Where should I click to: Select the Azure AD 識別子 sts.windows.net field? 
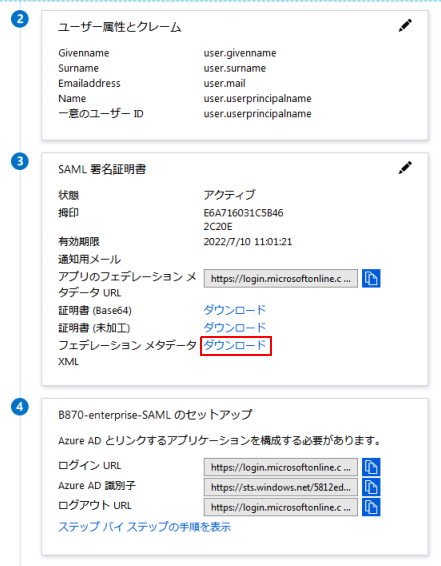(281, 487)
